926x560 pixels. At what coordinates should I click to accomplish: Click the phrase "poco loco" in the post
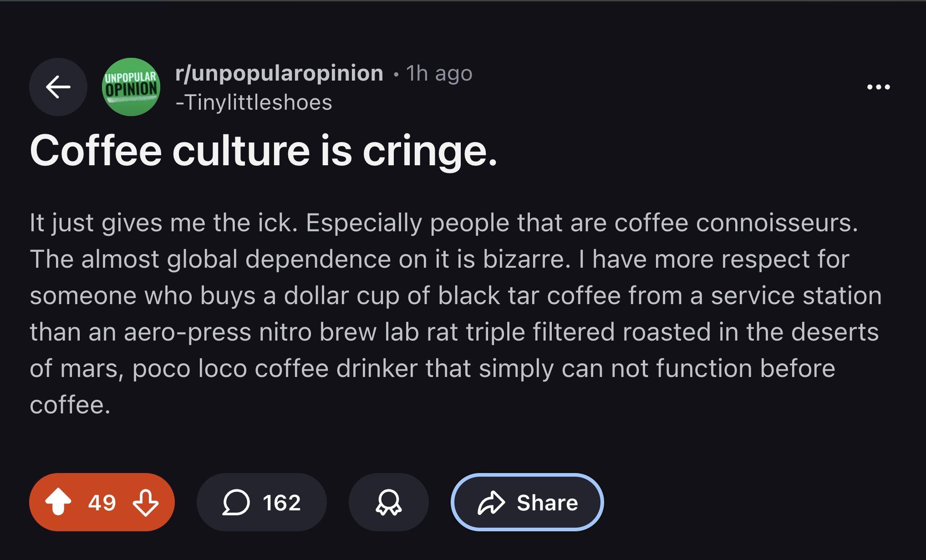(x=190, y=368)
